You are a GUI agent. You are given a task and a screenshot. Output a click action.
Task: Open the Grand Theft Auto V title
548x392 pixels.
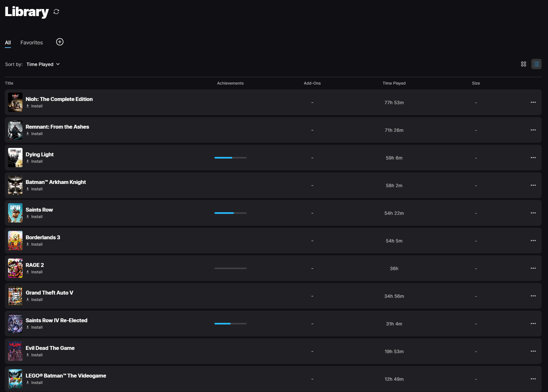(x=50, y=293)
